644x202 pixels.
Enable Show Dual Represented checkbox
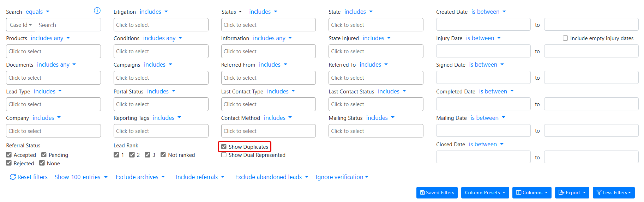[224, 155]
